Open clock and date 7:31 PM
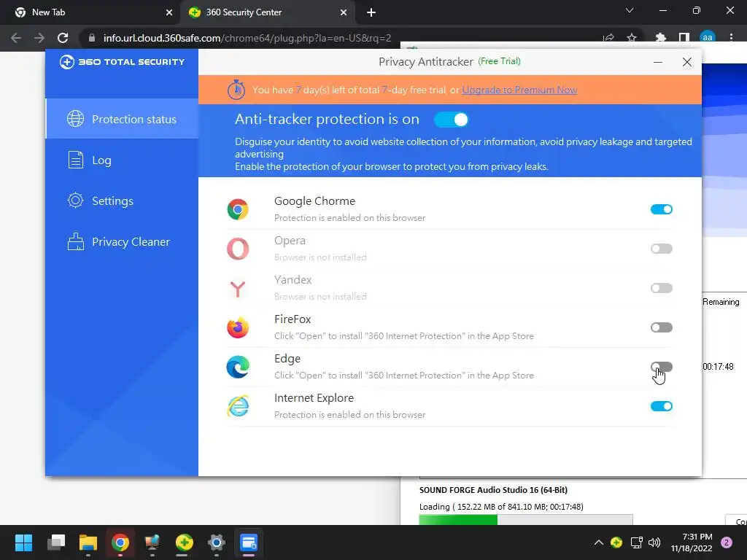The width and height of the screenshot is (747, 560). coord(692,542)
